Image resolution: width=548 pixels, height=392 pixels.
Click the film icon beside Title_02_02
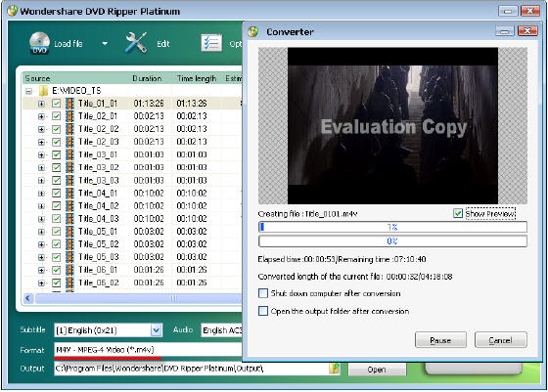(x=69, y=129)
